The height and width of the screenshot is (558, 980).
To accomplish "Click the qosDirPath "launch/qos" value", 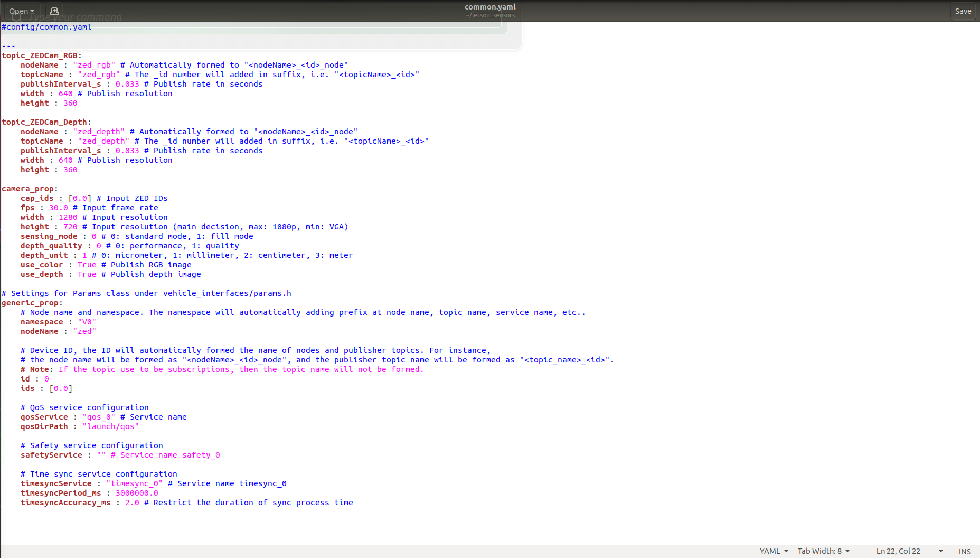I will 111,426.
